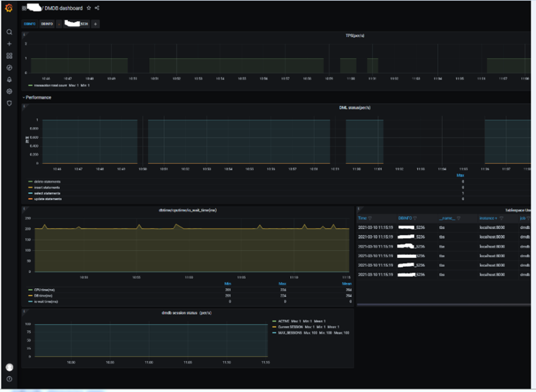Image resolution: width=536 pixels, height=392 pixels.
Task: Open the user avatar in sidebar
Action: [x=9, y=367]
